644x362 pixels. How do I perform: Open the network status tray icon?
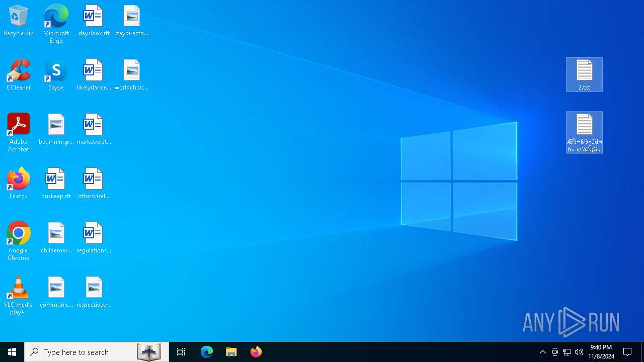567,352
